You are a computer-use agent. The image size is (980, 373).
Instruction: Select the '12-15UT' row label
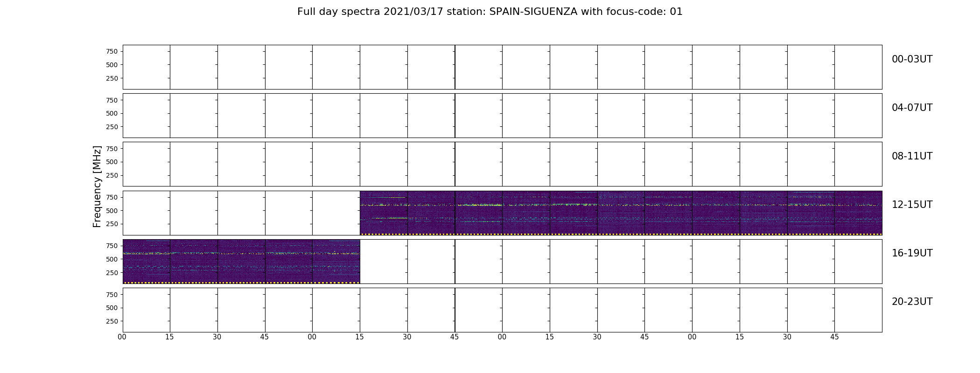(912, 205)
